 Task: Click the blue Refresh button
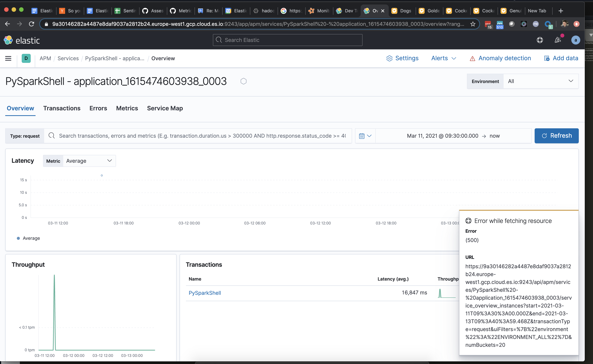[556, 136]
